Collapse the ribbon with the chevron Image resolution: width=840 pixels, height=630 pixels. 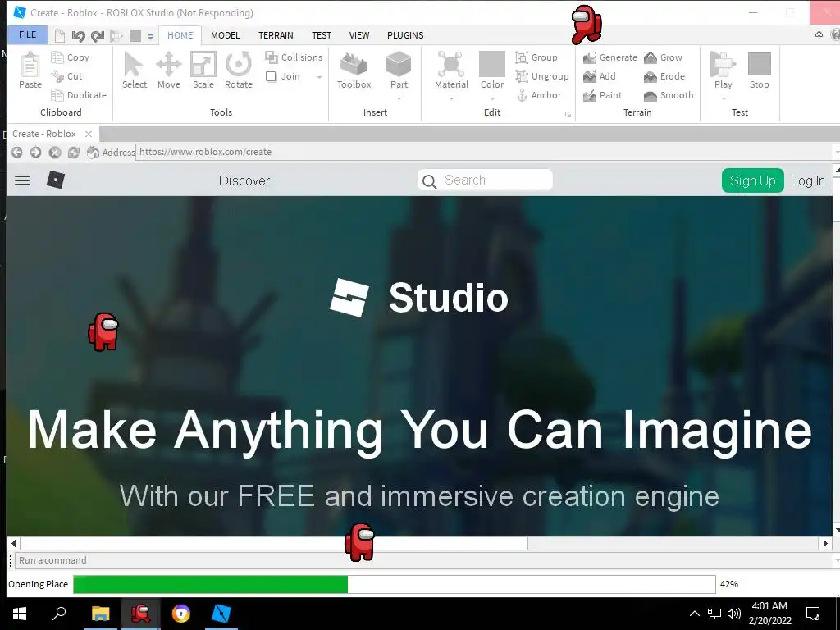[819, 34]
